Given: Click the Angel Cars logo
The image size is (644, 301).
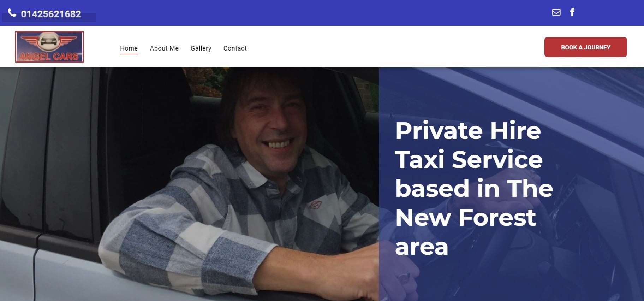Looking at the screenshot, I should pyautogui.click(x=49, y=47).
